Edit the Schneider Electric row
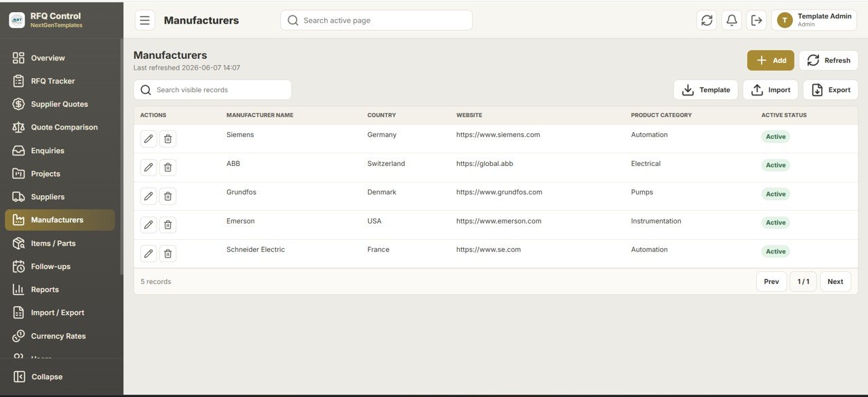This screenshot has width=868, height=397. tap(149, 254)
